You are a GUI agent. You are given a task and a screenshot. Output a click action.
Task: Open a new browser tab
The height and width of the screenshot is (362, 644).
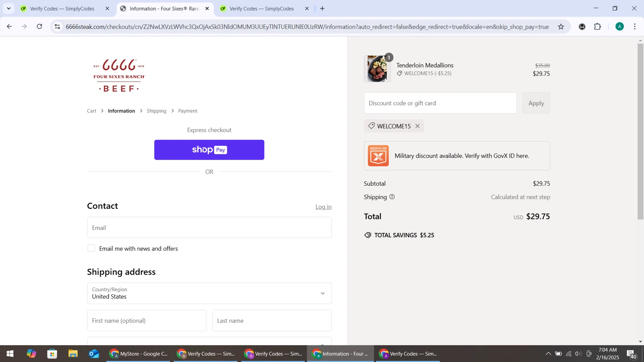click(x=322, y=9)
